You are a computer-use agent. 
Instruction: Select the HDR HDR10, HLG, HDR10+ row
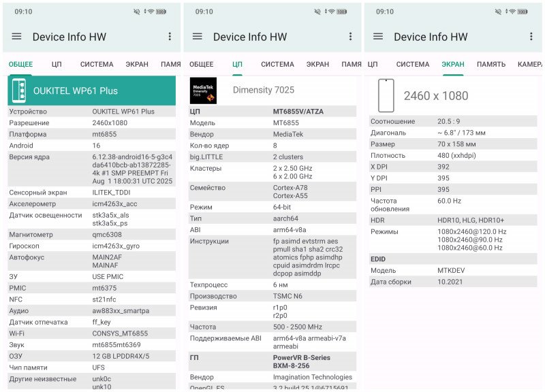pyautogui.click(x=453, y=220)
